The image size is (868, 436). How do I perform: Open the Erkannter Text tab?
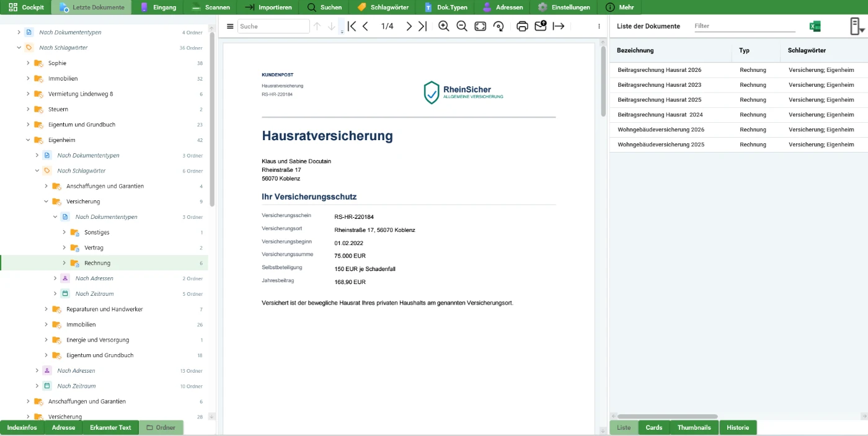(x=110, y=427)
